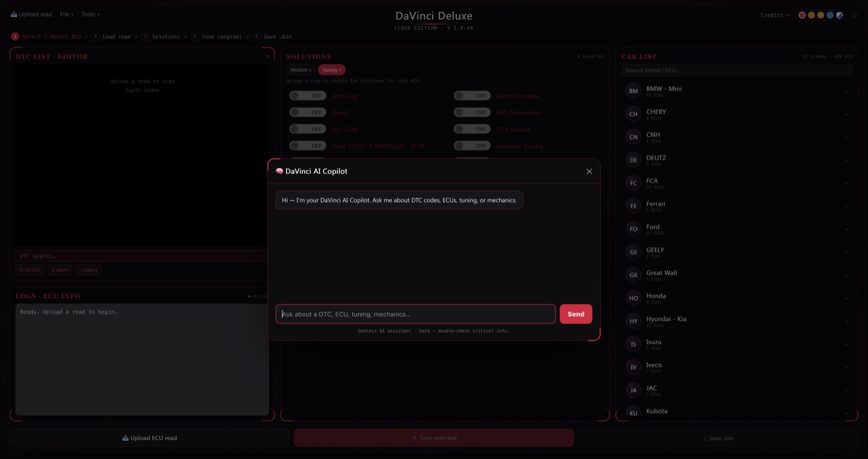Image resolution: width=868 pixels, height=459 pixels.
Task: Click the JA avatar for JAC
Action: [634, 390]
